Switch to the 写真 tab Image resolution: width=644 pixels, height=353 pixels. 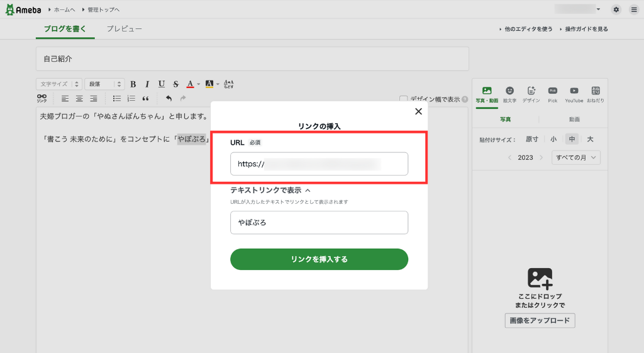tap(506, 119)
